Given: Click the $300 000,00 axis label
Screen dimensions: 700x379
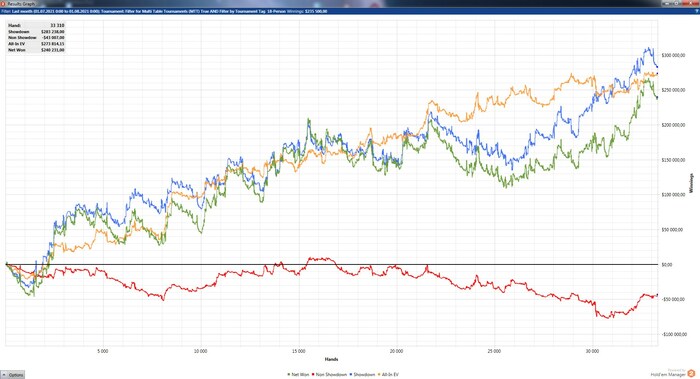Looking at the screenshot, I should (x=673, y=55).
